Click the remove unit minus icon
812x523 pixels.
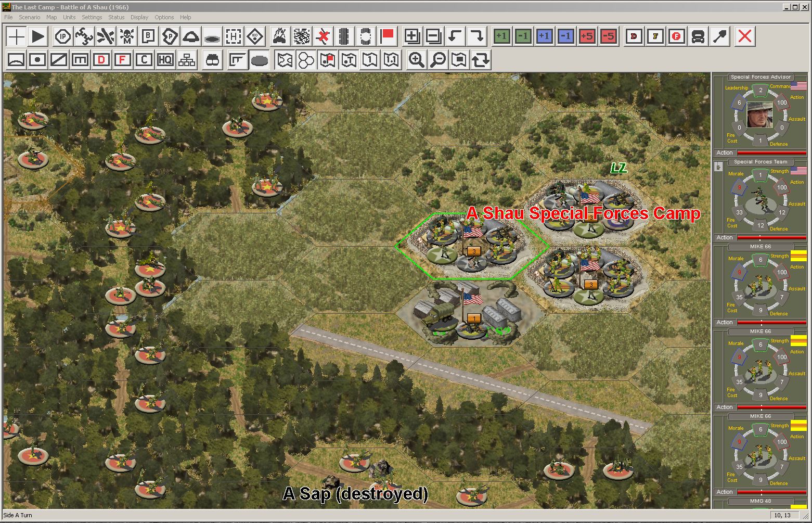pyautogui.click(x=433, y=36)
